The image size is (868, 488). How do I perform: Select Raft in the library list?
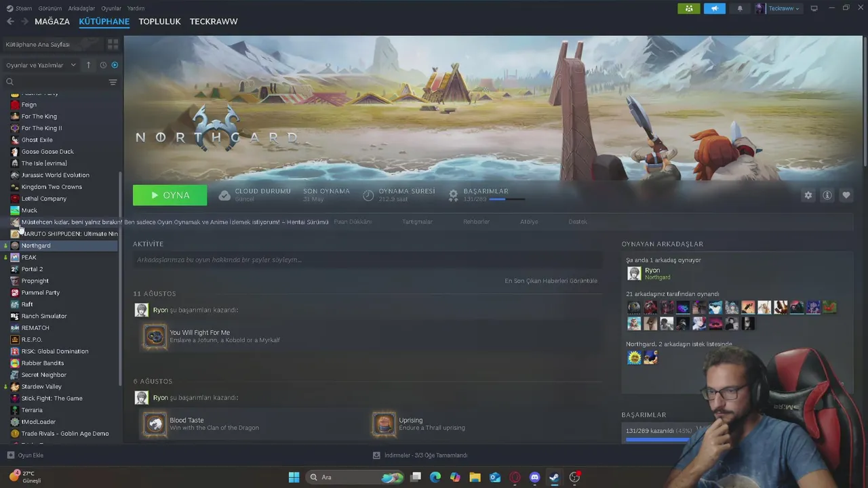coord(27,304)
